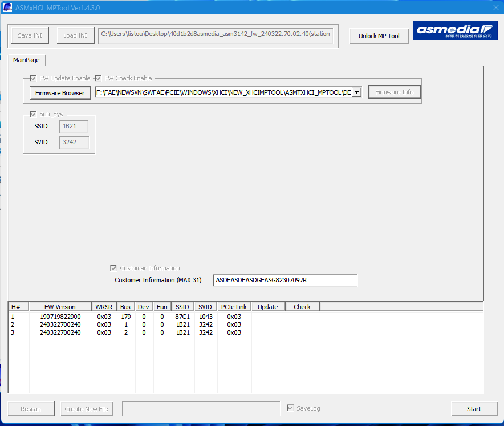Select host row 3 on Bus 2

125,332
